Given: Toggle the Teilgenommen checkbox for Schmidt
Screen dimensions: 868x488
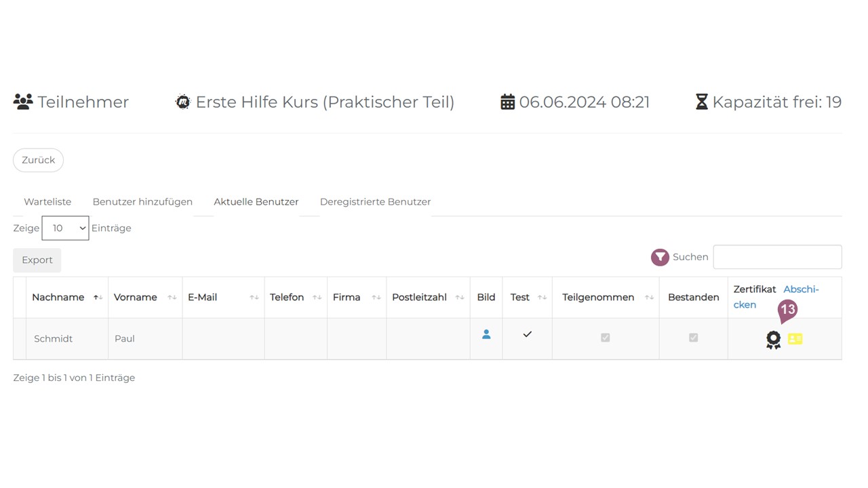Looking at the screenshot, I should pyautogui.click(x=606, y=338).
